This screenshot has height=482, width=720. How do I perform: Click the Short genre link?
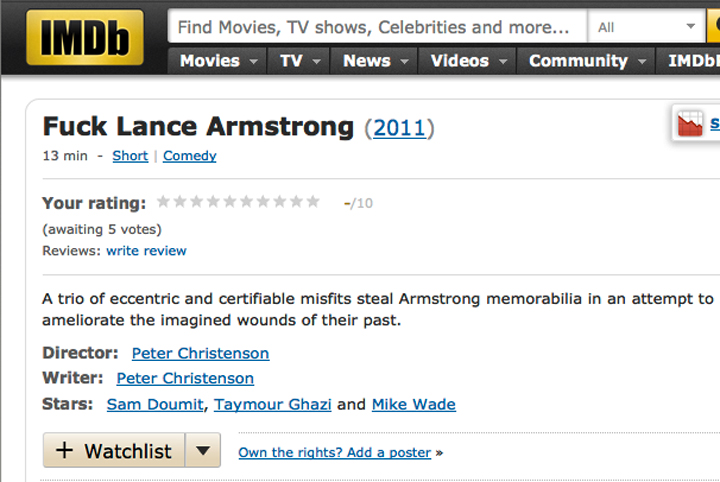130,156
